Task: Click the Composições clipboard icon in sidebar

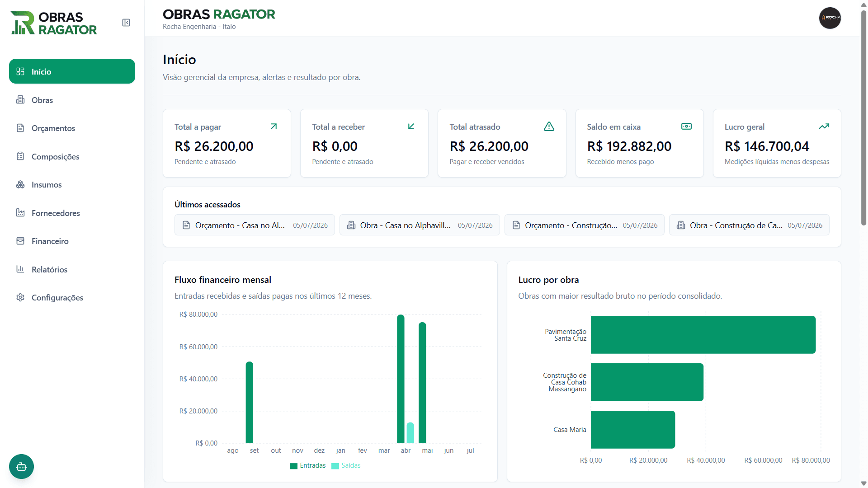Action: pyautogui.click(x=20, y=156)
